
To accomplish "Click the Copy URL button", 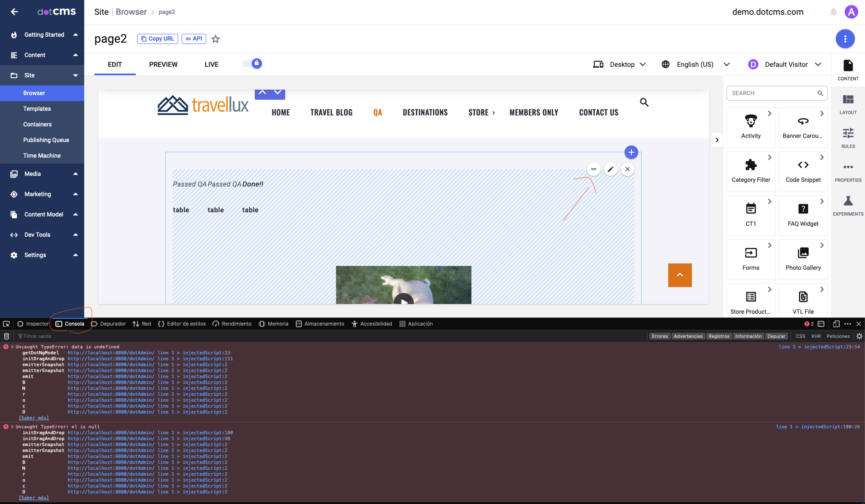I will [x=157, y=38].
